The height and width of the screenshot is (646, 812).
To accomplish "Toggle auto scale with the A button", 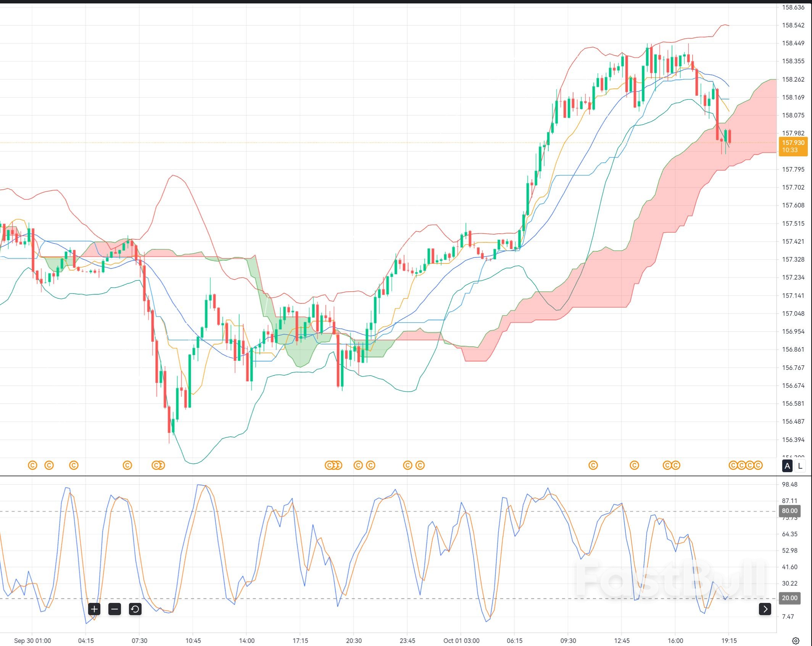I will [x=787, y=466].
